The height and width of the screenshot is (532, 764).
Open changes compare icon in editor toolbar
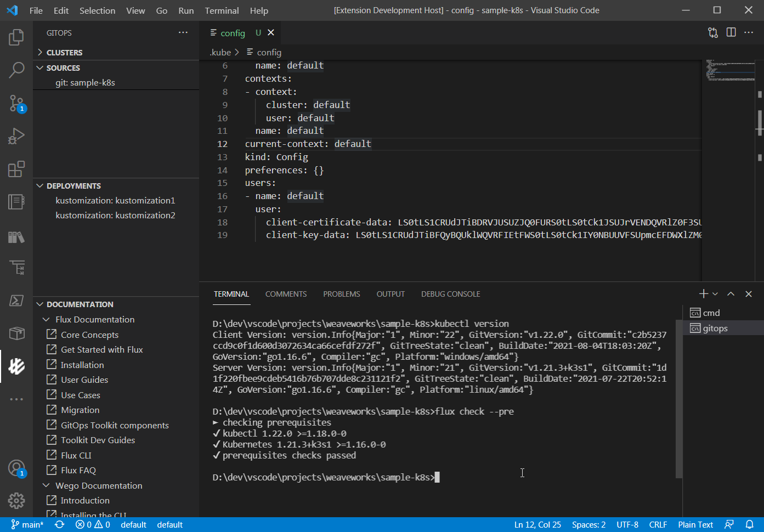tap(713, 33)
